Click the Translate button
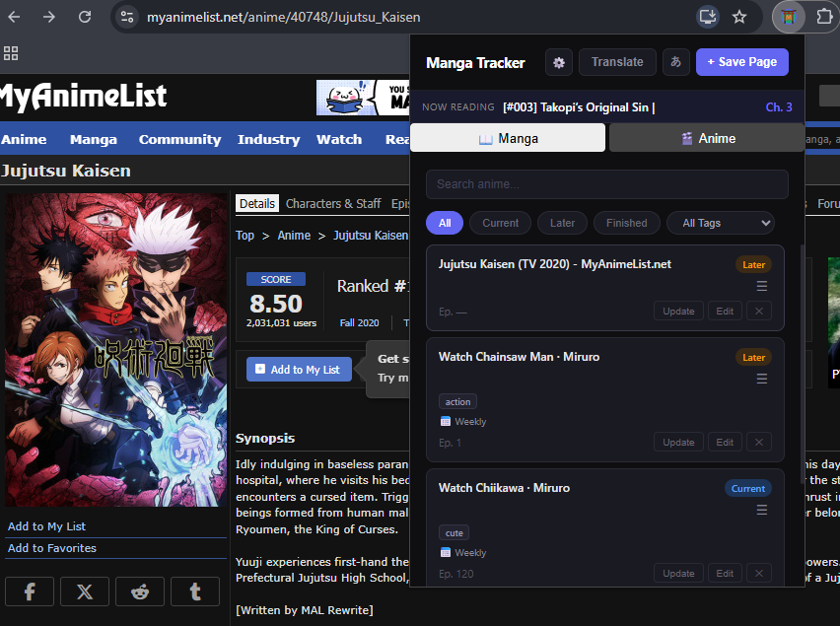Image resolution: width=840 pixels, height=626 pixels. pyautogui.click(x=617, y=62)
